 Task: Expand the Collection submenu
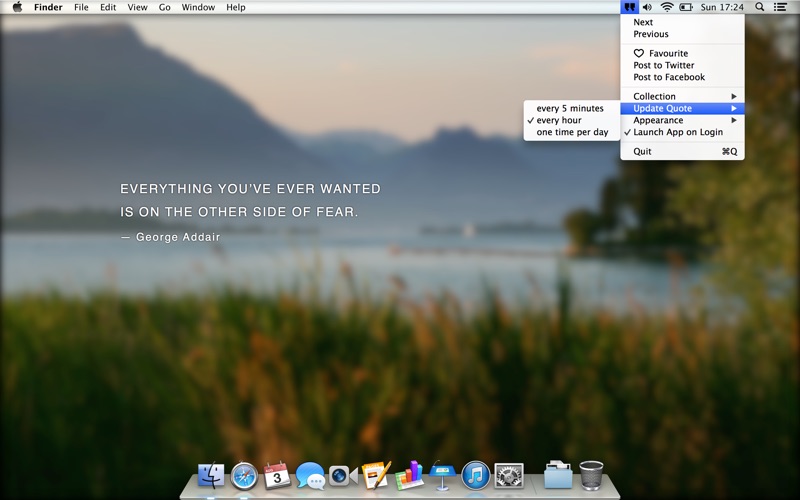click(x=682, y=96)
